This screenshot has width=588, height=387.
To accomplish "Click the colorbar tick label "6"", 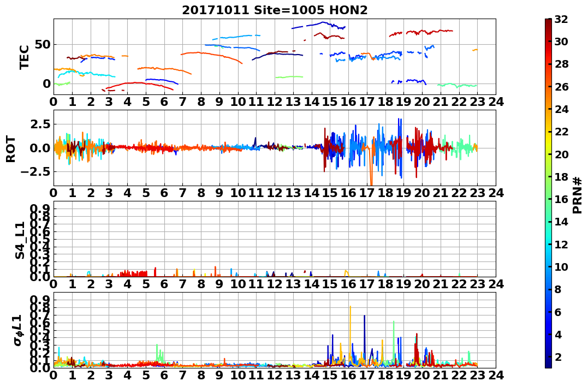I will [x=558, y=312].
